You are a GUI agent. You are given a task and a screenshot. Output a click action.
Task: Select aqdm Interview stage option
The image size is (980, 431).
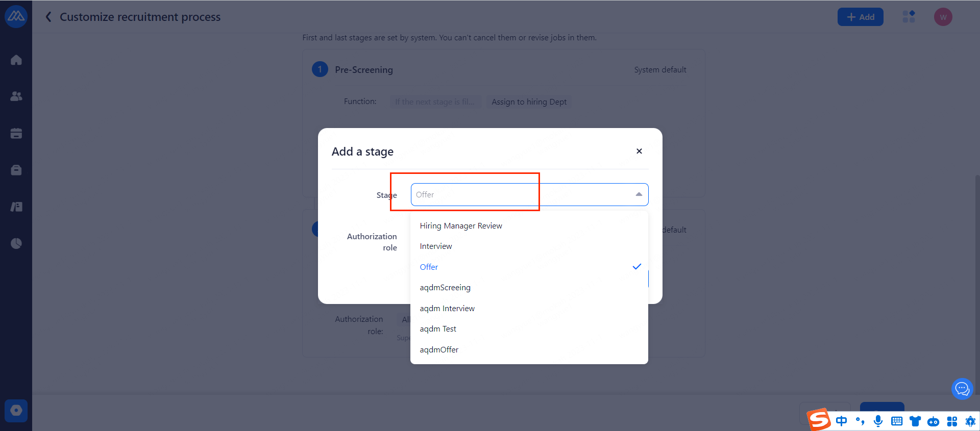point(447,309)
